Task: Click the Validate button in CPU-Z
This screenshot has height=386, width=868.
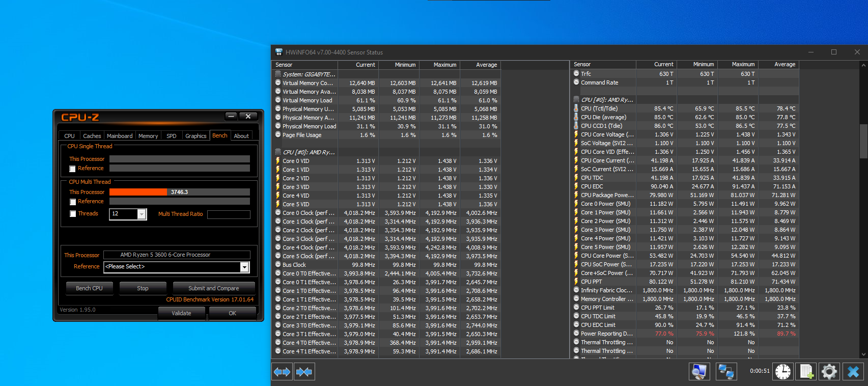Action: (181, 313)
